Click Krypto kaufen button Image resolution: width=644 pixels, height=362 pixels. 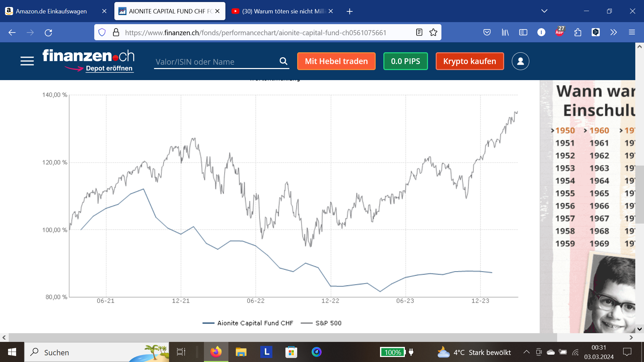pyautogui.click(x=469, y=61)
